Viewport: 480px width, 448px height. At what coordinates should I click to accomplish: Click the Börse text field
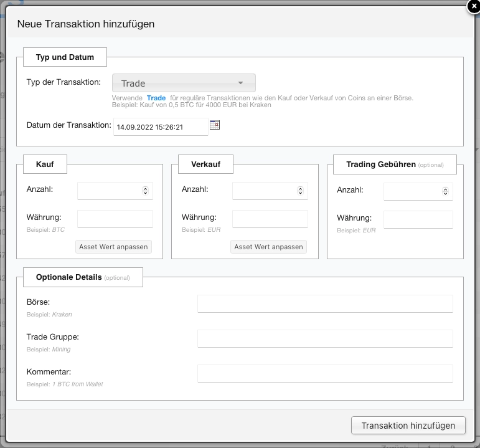324,304
